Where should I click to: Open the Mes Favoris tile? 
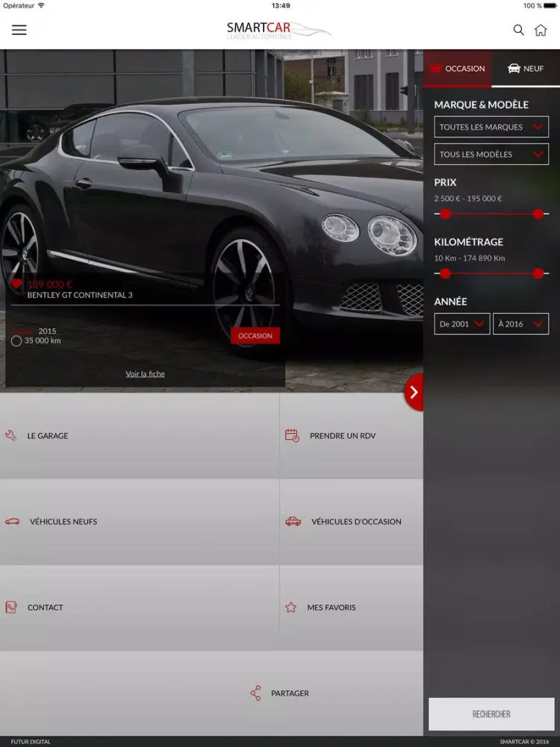[352, 607]
